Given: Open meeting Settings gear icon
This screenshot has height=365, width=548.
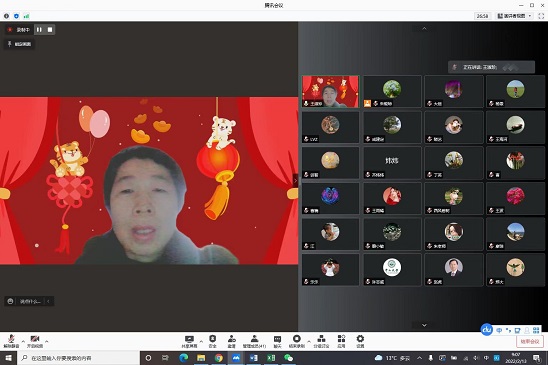Looking at the screenshot, I should 360,341.
